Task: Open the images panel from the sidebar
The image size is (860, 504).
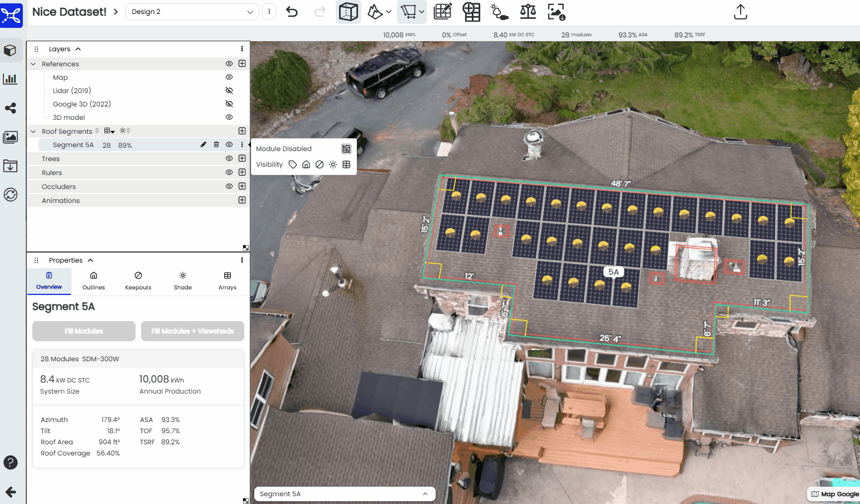Action: [x=11, y=137]
